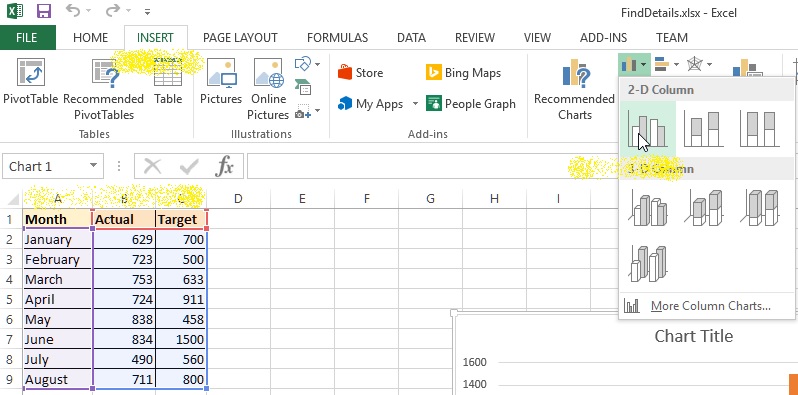
Task: Open Customize Quick Access Toolbar dropdown
Action: click(x=147, y=11)
